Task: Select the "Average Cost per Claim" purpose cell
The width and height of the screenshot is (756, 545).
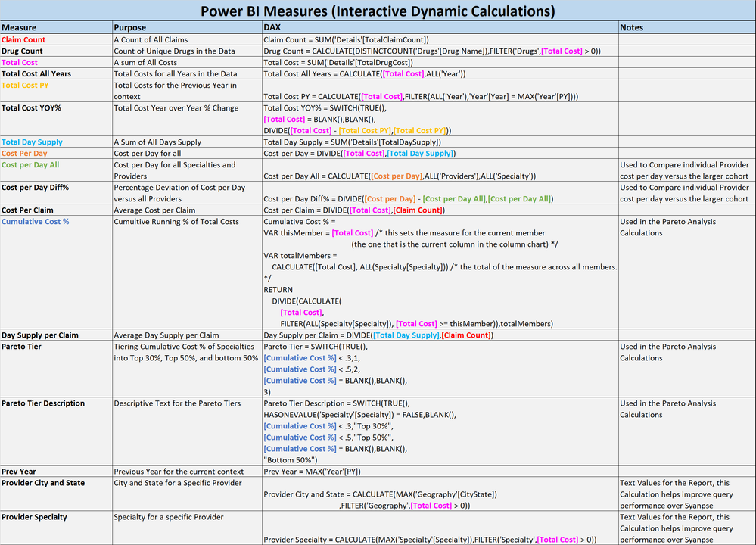Action: pyautogui.click(x=188, y=210)
